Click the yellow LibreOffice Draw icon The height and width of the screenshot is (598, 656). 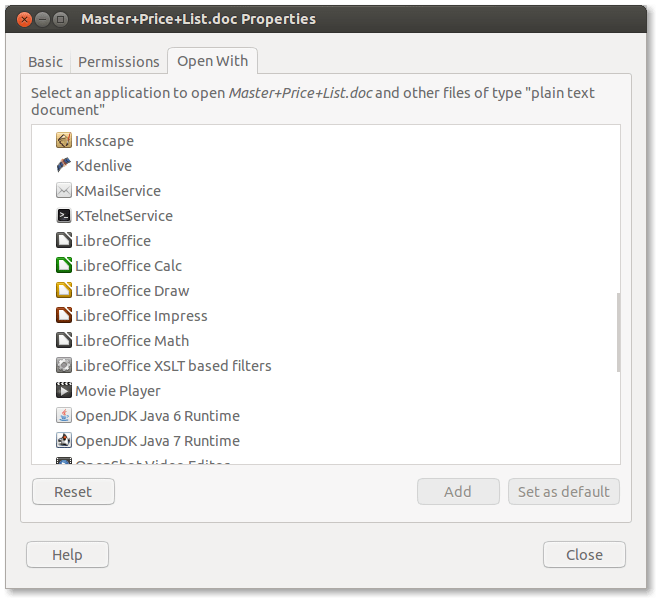64,290
